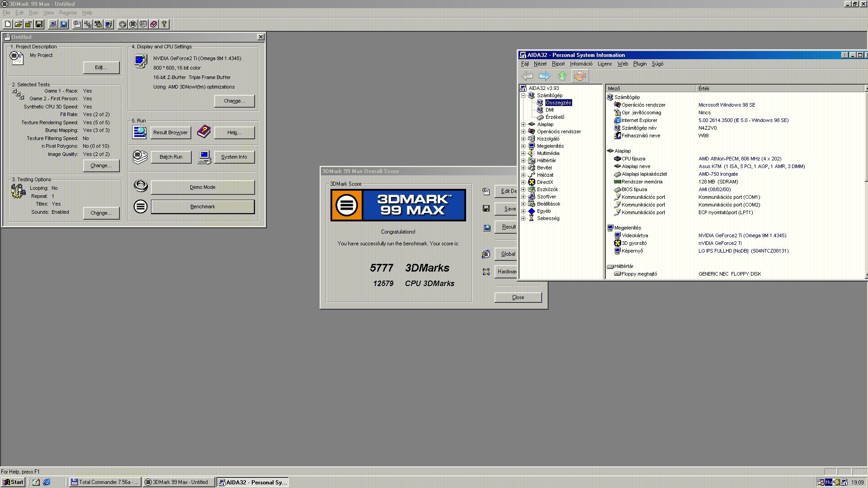868x488 pixels.
Task: Select the Érzékelő tree item
Action: pos(555,117)
